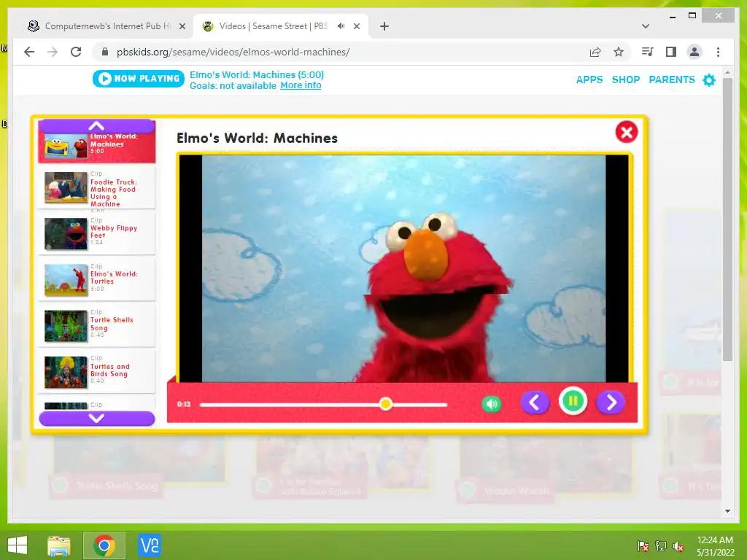Image resolution: width=747 pixels, height=560 pixels.
Task: Go back to previous video
Action: (535, 402)
